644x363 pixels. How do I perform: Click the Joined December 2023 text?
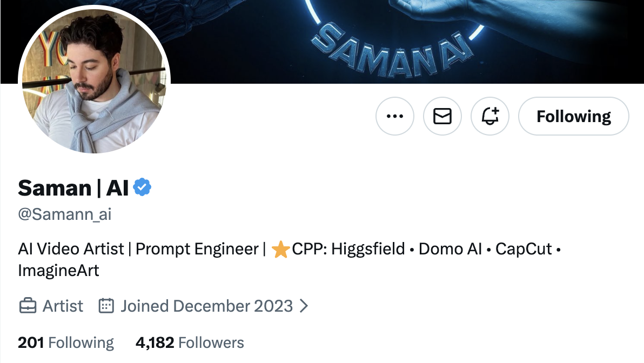[x=206, y=306]
